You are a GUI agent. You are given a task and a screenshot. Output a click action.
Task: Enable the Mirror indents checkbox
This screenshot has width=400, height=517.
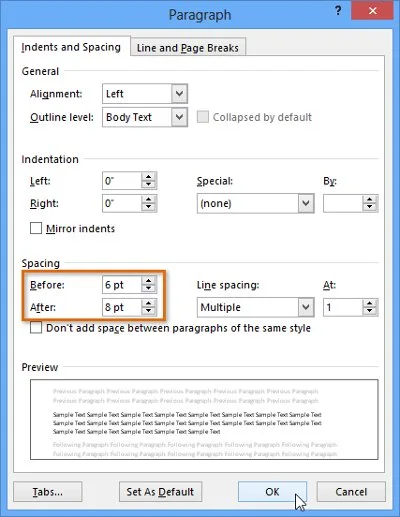[x=36, y=229]
